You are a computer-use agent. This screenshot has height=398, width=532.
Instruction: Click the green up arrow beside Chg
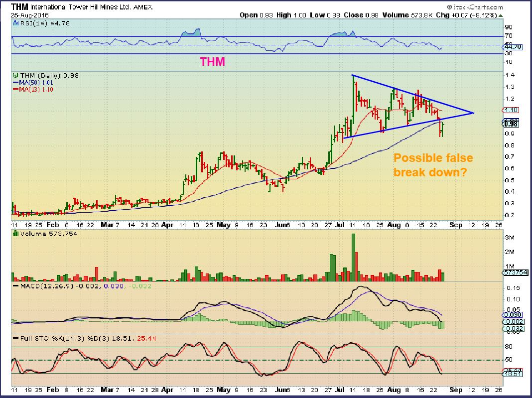(501, 15)
